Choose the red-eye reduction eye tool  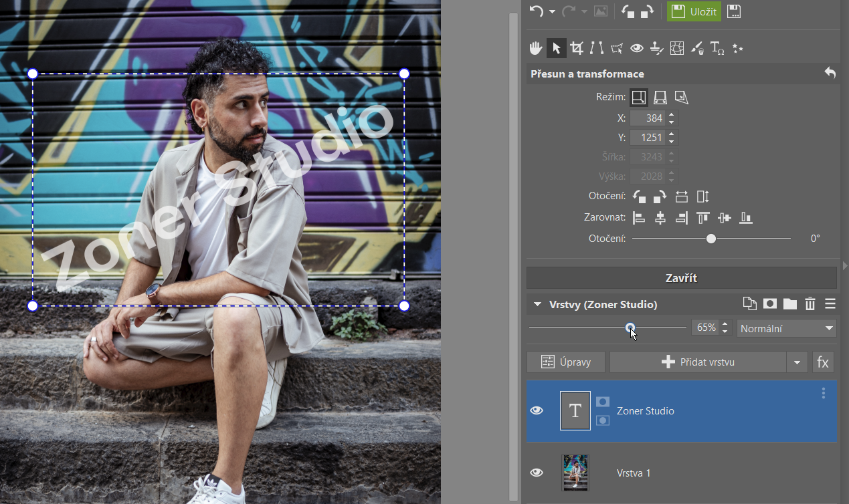pyautogui.click(x=636, y=48)
